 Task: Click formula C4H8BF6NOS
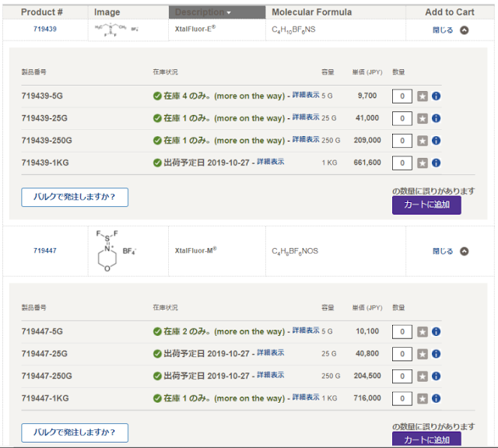(x=295, y=251)
